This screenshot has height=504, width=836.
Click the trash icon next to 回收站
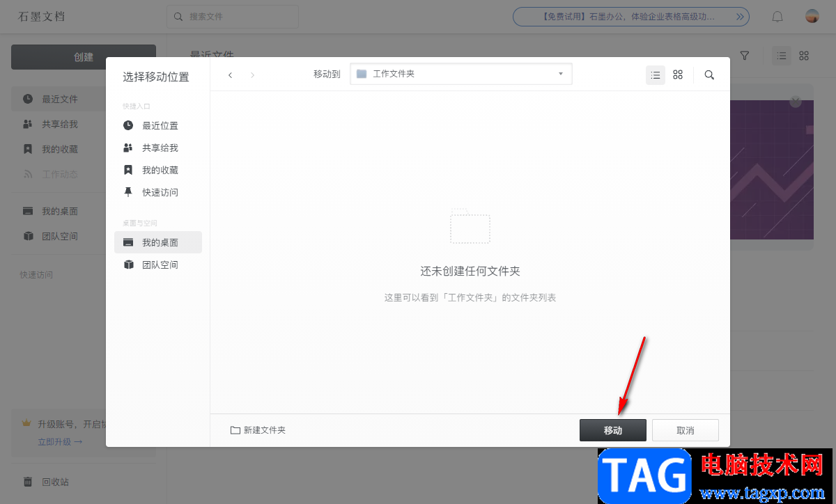click(x=28, y=482)
